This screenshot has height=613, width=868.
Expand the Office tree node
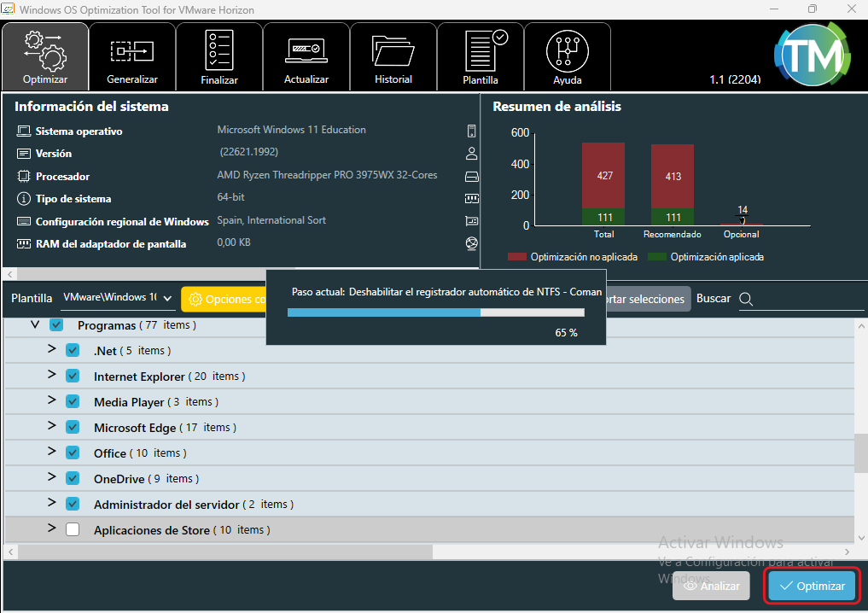coord(52,452)
